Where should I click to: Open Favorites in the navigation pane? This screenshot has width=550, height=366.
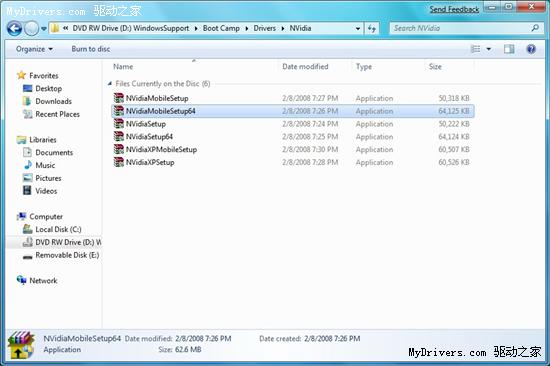pos(43,75)
